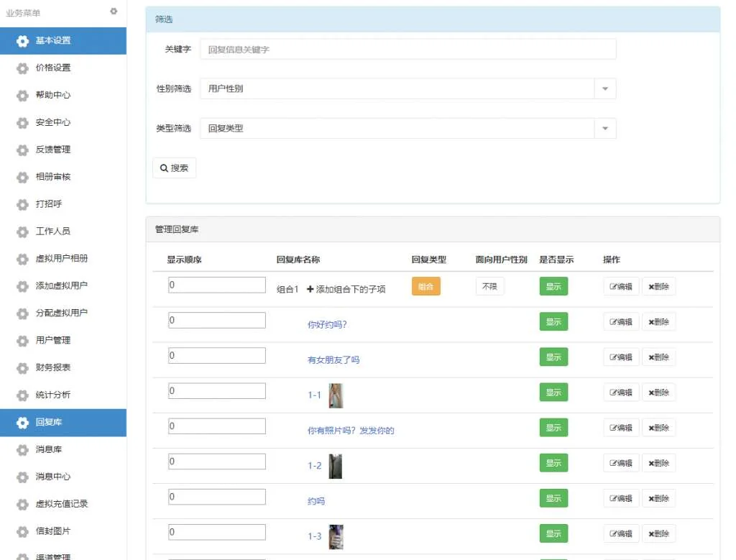Viewport: 736px width, 560px height.
Task: Open the 你有照片吗?发发你的 reply link
Action: point(351,431)
